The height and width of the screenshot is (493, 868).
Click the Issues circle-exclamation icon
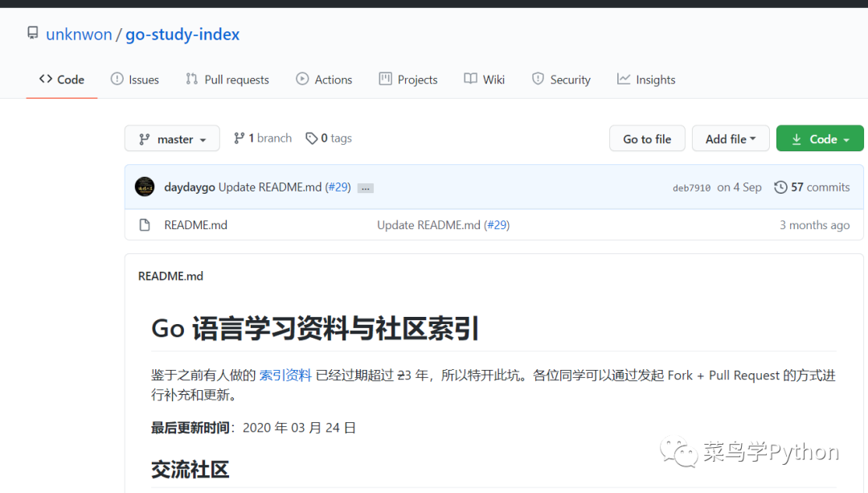pos(117,79)
